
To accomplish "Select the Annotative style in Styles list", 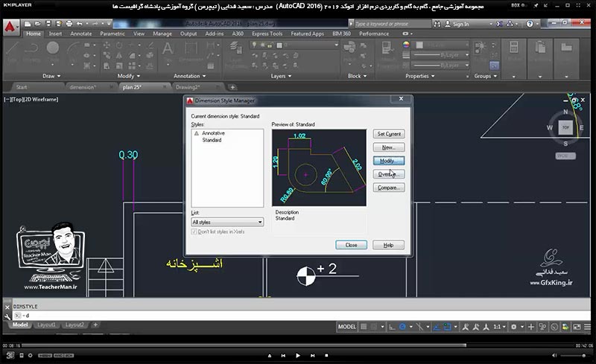I will coord(213,133).
